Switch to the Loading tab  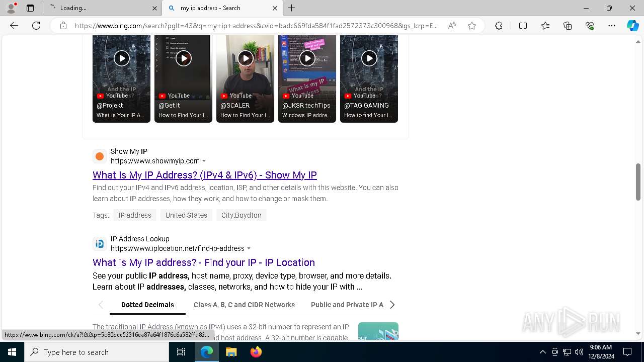tap(102, 8)
